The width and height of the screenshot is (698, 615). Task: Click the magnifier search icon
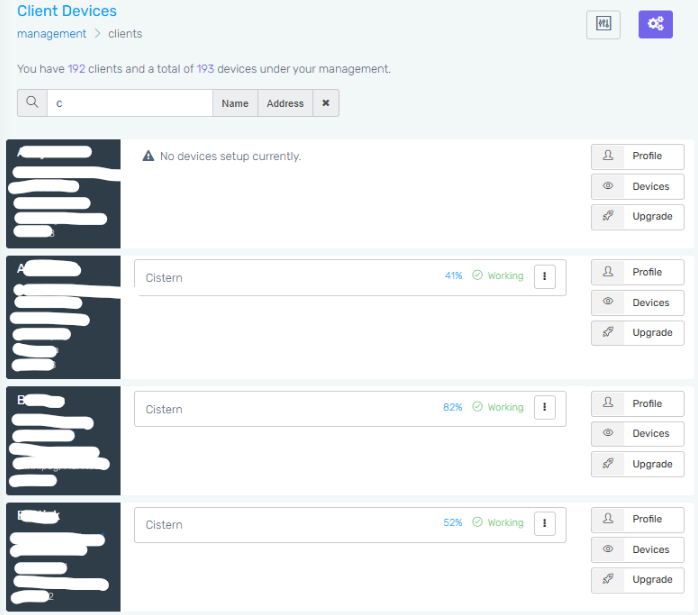pos(32,103)
